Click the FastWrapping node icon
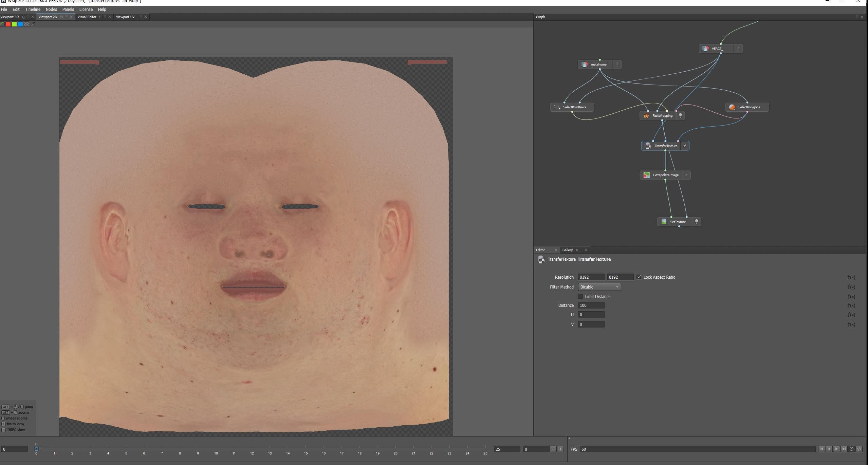This screenshot has width=868, height=465. pos(646,115)
